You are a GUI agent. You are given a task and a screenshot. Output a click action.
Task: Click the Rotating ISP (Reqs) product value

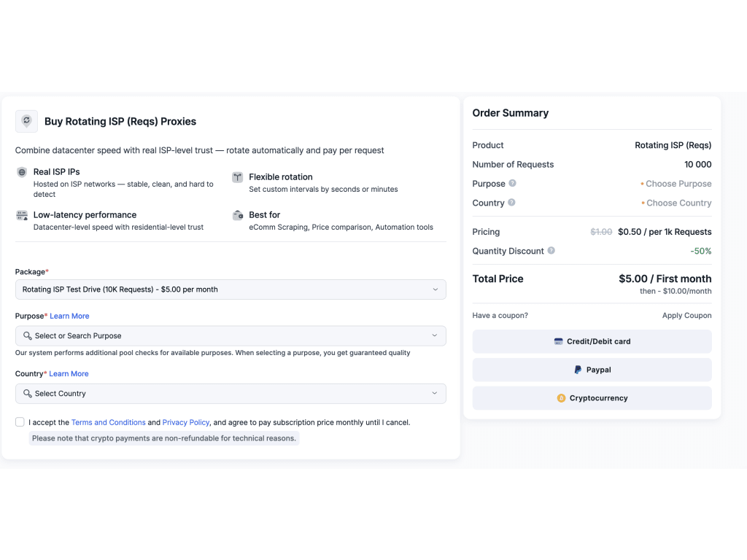tap(673, 145)
